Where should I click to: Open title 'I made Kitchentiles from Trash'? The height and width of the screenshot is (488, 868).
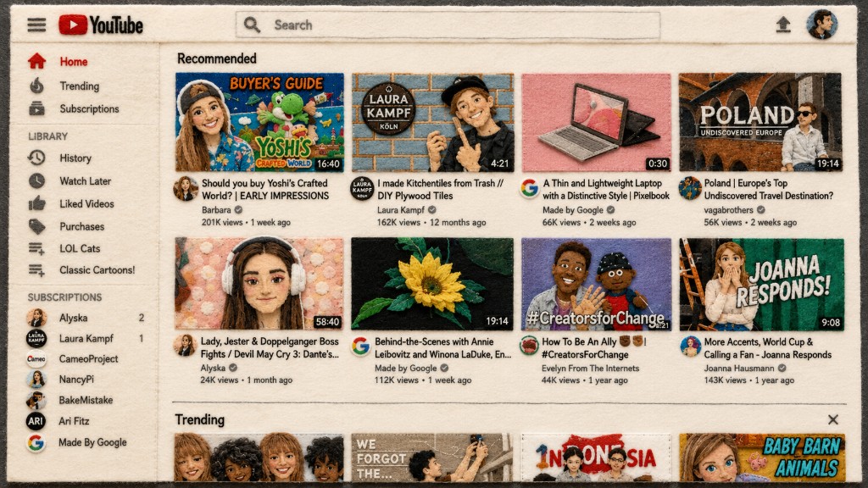(x=441, y=189)
